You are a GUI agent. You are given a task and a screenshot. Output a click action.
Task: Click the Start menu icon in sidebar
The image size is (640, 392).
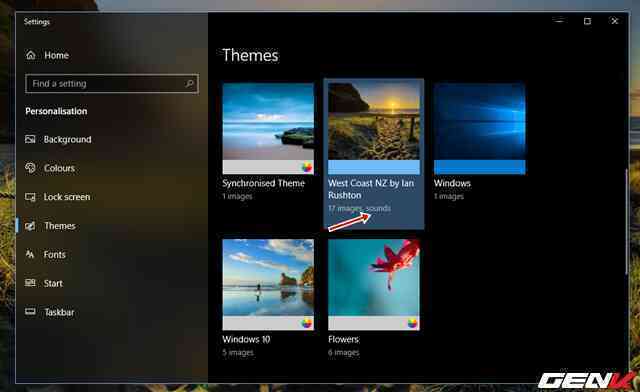(30, 283)
